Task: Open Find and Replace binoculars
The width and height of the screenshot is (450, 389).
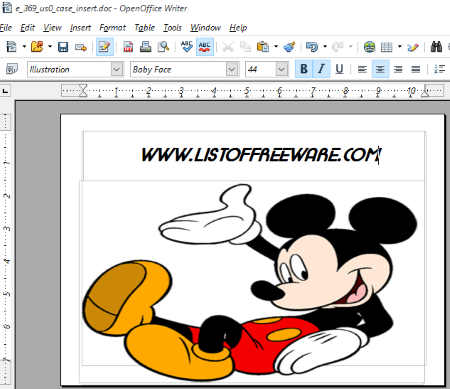Action: [436, 47]
